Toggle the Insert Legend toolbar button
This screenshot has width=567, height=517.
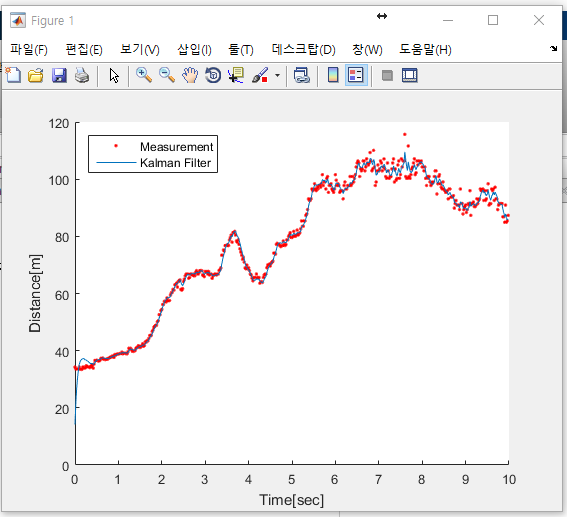tap(356, 76)
